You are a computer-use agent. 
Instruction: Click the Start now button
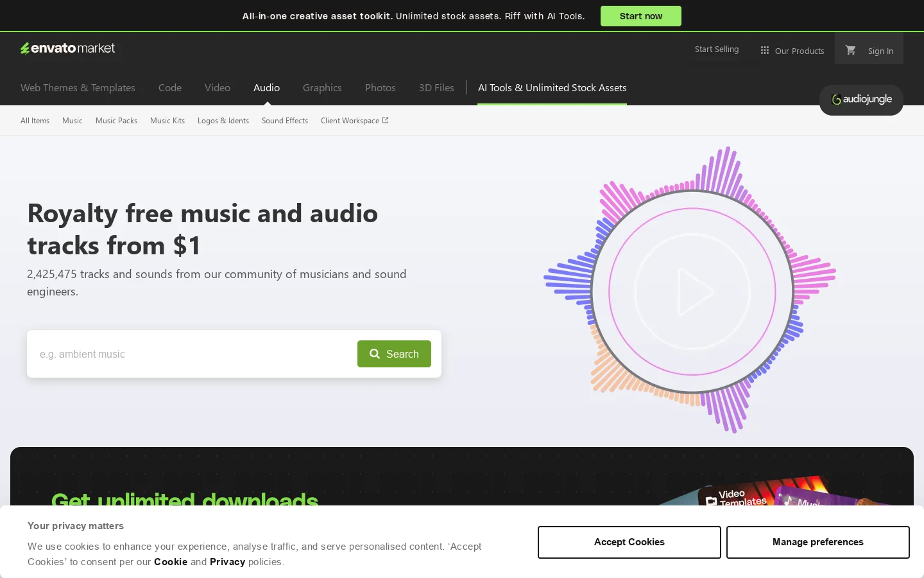tap(640, 16)
